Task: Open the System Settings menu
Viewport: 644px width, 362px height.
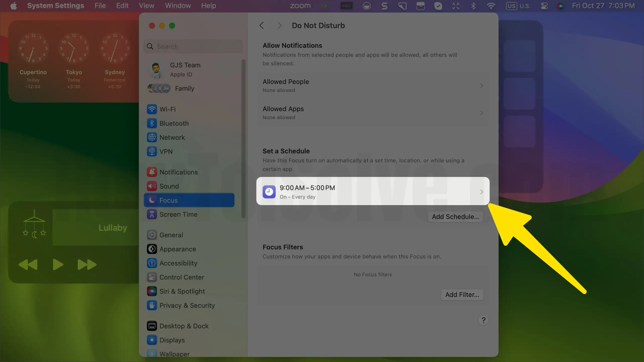Action: tap(56, 6)
